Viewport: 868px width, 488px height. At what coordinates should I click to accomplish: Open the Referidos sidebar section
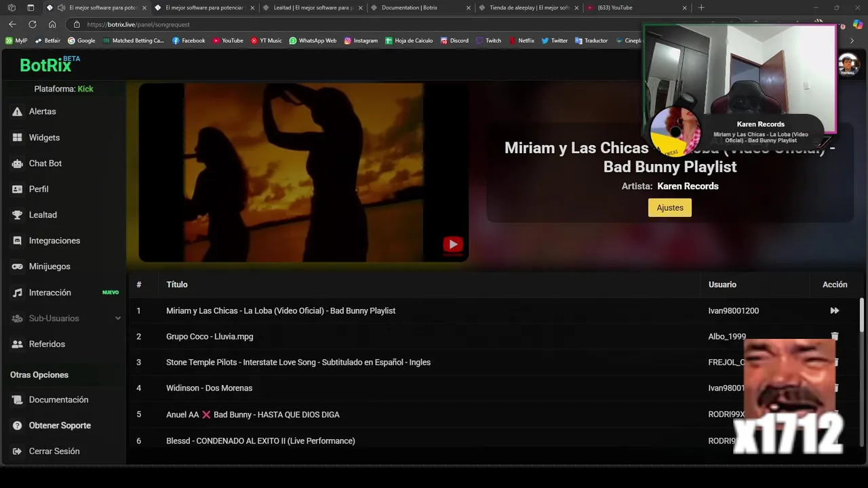[46, 344]
